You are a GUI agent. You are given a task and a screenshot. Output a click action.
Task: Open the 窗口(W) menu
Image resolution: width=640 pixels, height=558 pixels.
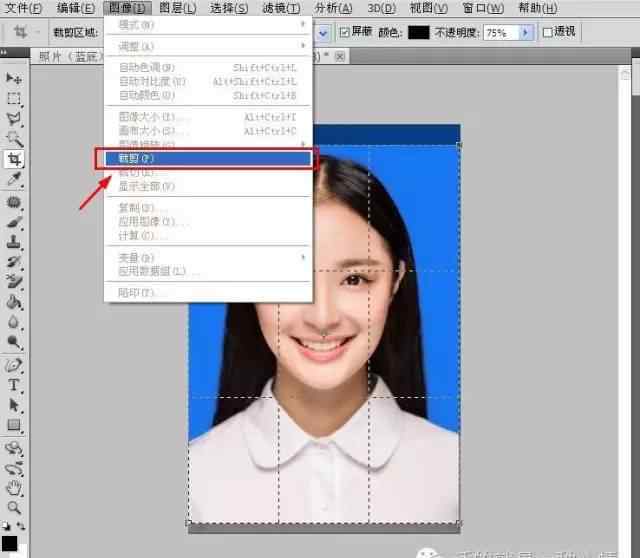tap(483, 8)
